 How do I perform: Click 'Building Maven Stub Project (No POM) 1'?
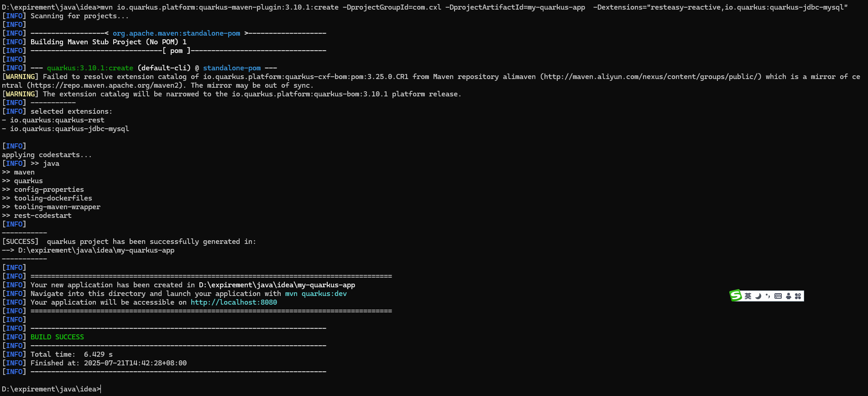[x=109, y=42]
